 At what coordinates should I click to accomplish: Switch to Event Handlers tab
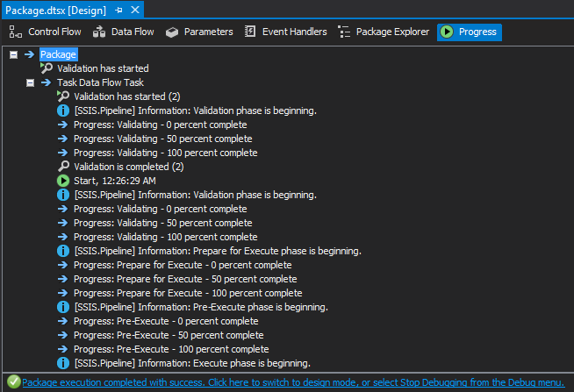pyautogui.click(x=286, y=32)
